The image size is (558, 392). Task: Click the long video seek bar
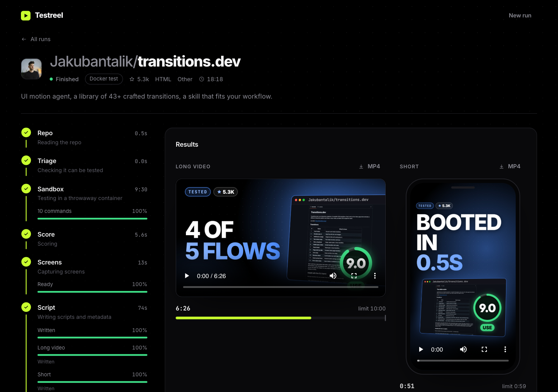(x=281, y=287)
